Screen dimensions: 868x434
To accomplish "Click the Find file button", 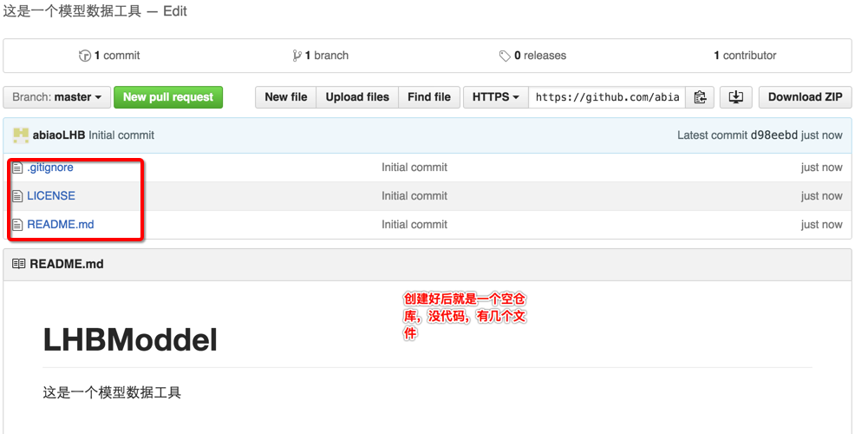I will pos(429,97).
